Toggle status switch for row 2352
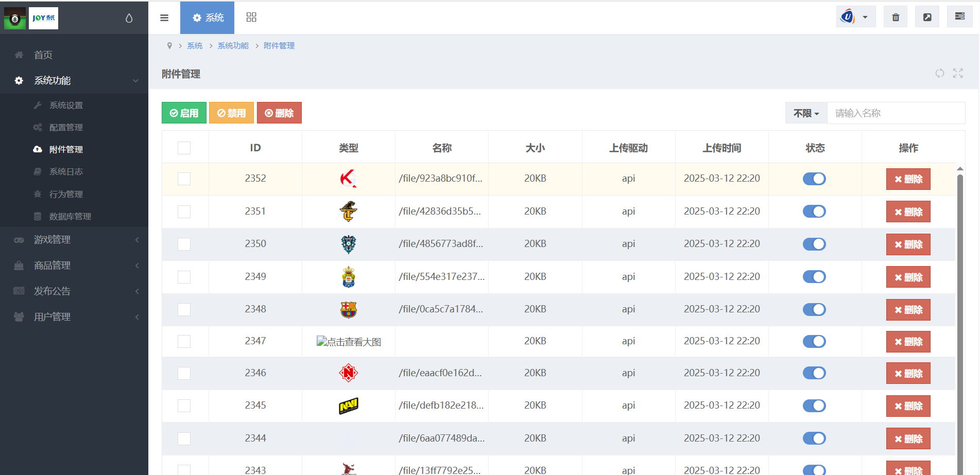 814,179
